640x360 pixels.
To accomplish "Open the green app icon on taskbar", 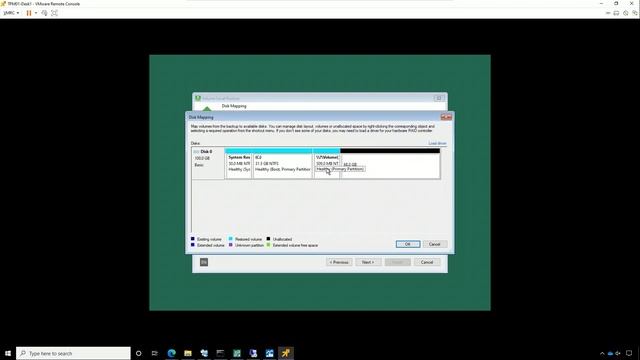I will click(x=237, y=353).
